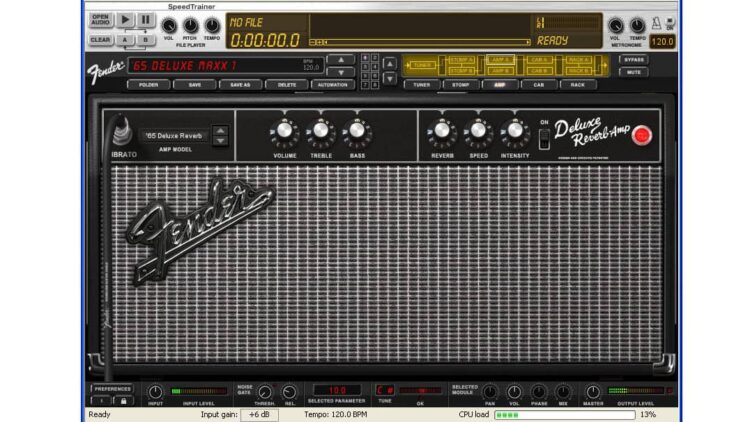
Task: Switch to the Stomp tab
Action: 460,85
